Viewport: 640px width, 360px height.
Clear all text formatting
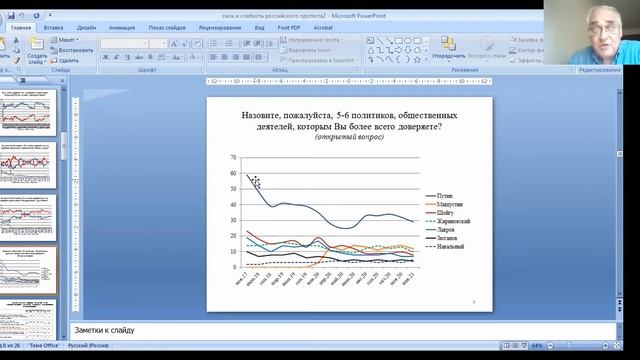tap(197, 44)
